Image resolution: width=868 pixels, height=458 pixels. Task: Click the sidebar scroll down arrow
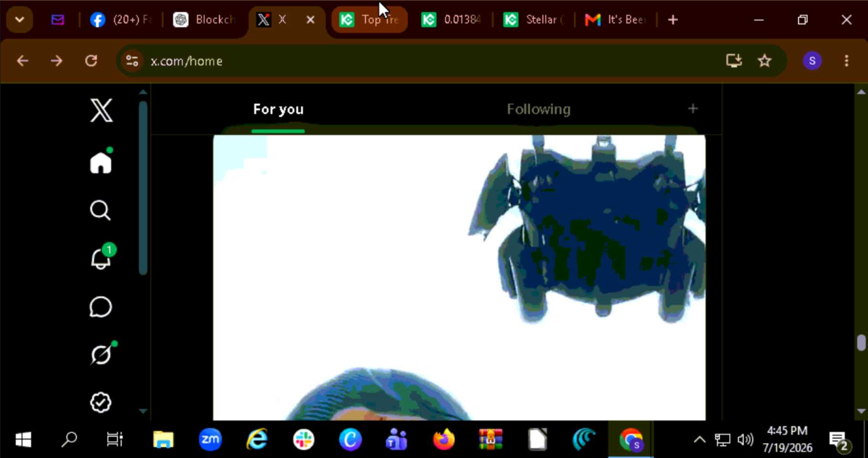coord(143,411)
